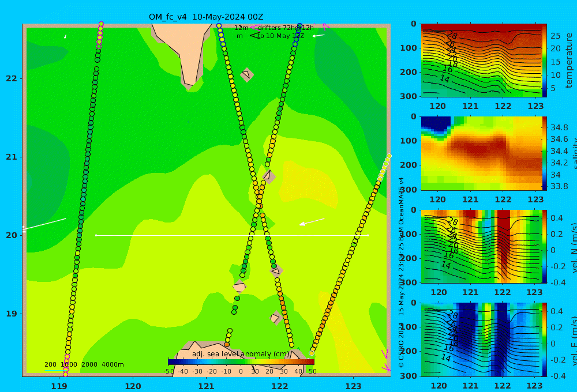The image size is (577, 392).
Task: Open the vel. E depth-section panel
Action: click(481, 340)
